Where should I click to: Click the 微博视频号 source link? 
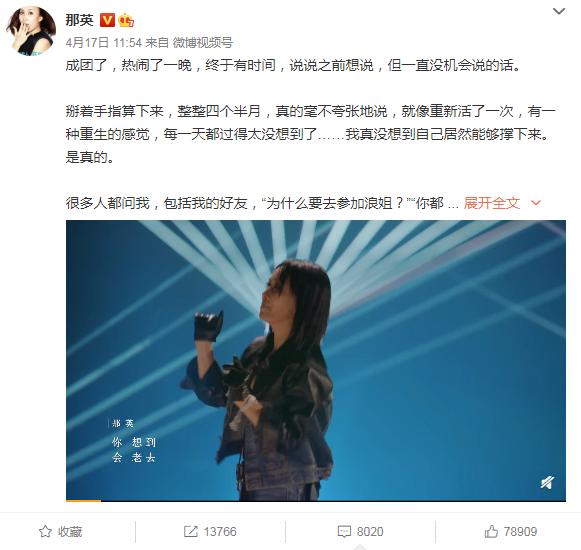203,43
